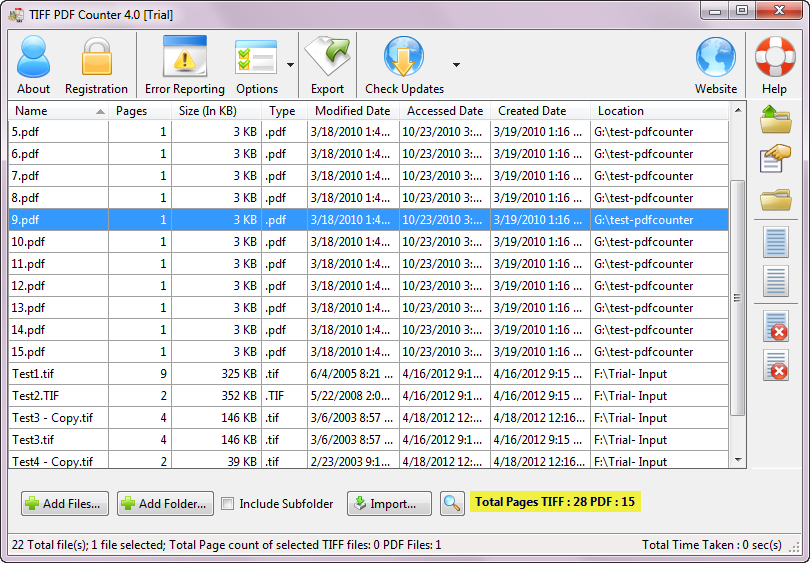The width and height of the screenshot is (810, 563).
Task: Click the 352 KB size cell
Action: 216,396
